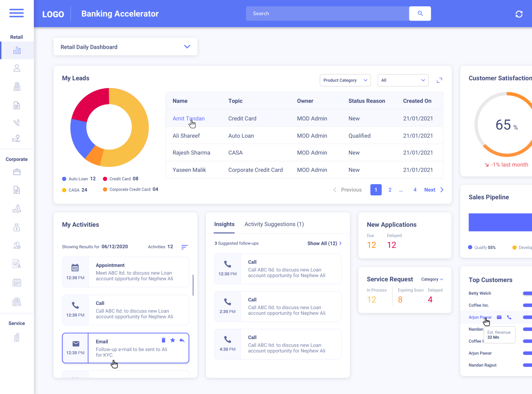Click the refresh icon in the header
This screenshot has height=394, width=532.
point(519,14)
